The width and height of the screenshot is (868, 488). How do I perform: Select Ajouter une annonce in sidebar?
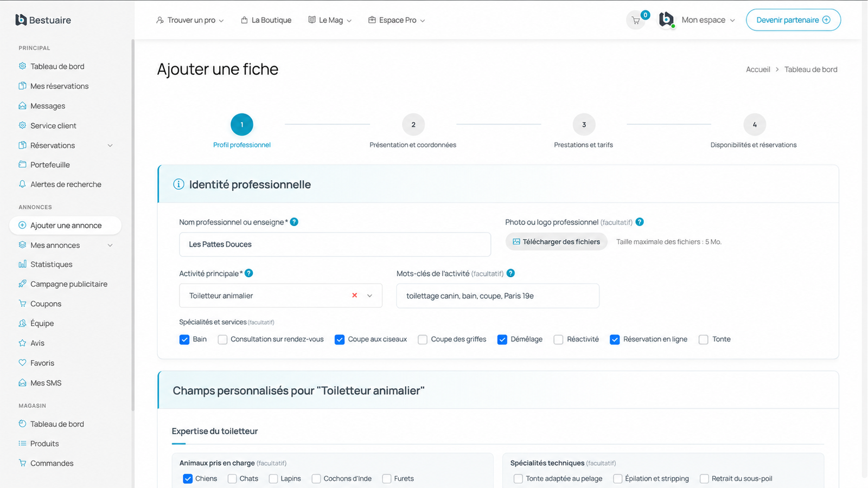click(65, 226)
